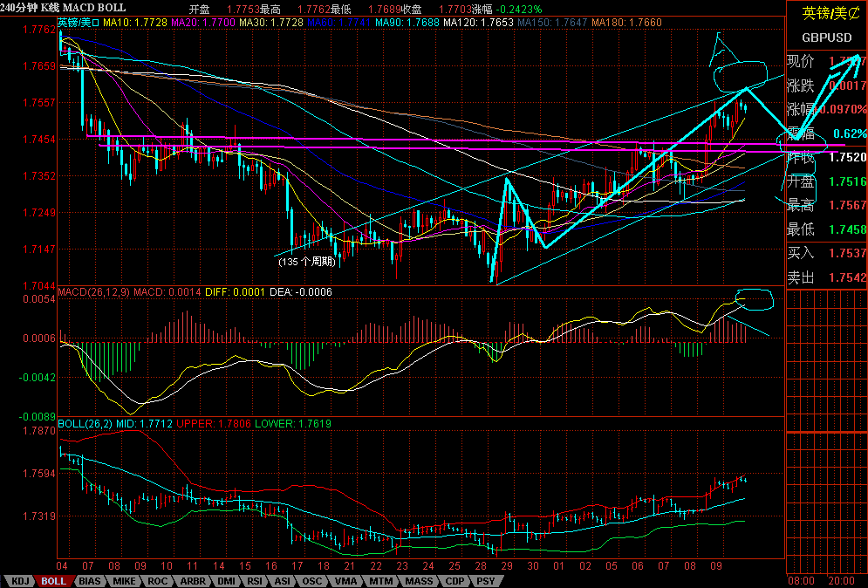Click the 英镑/美元 title in side panel
Screen dimensions: 868x588
[829, 13]
